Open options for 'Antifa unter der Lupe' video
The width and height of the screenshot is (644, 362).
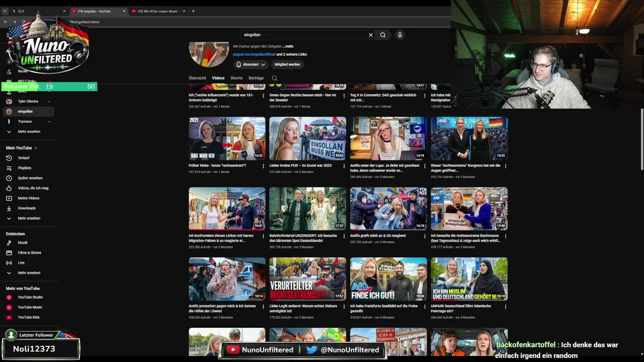(x=425, y=166)
